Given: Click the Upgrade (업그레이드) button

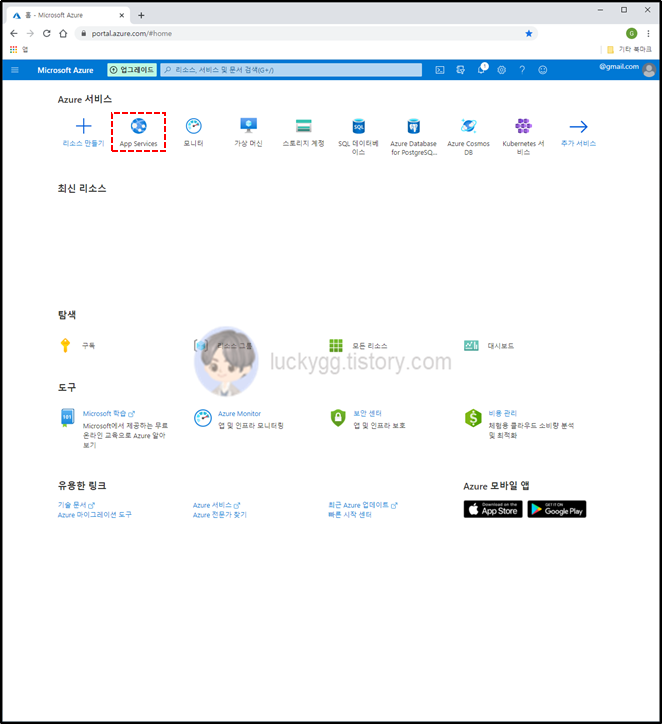Looking at the screenshot, I should coord(132,70).
